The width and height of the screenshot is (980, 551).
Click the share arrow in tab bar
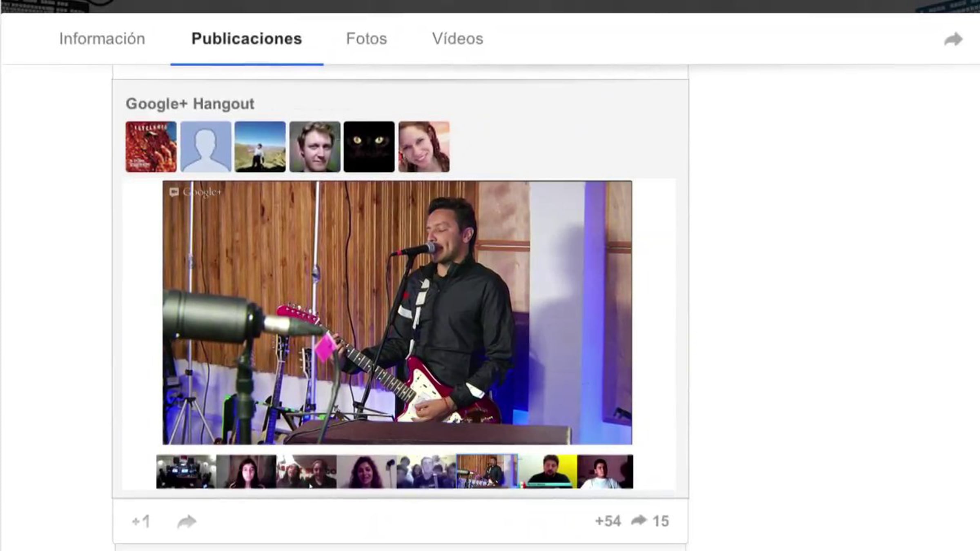[x=953, y=39]
